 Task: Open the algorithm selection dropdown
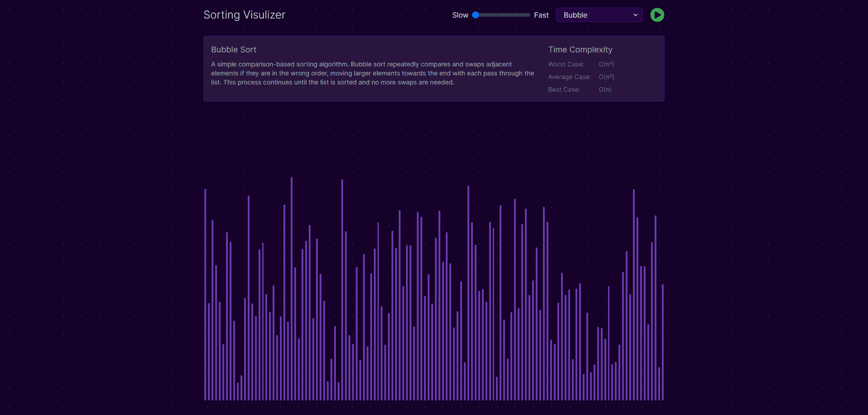(599, 15)
